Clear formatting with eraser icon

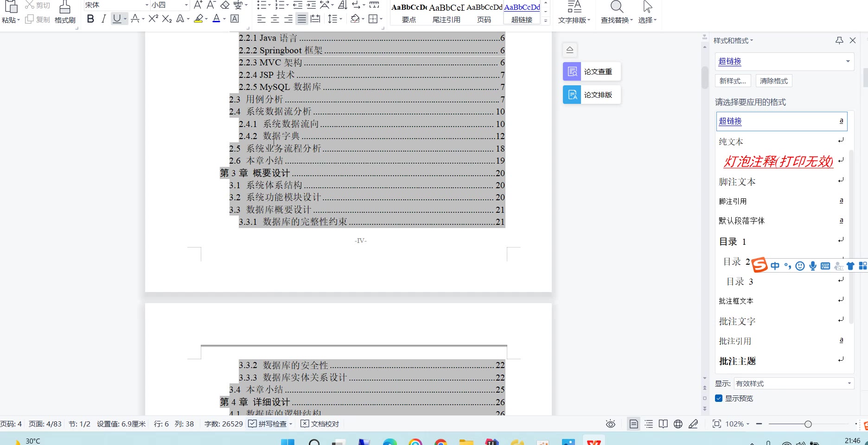coord(225,5)
